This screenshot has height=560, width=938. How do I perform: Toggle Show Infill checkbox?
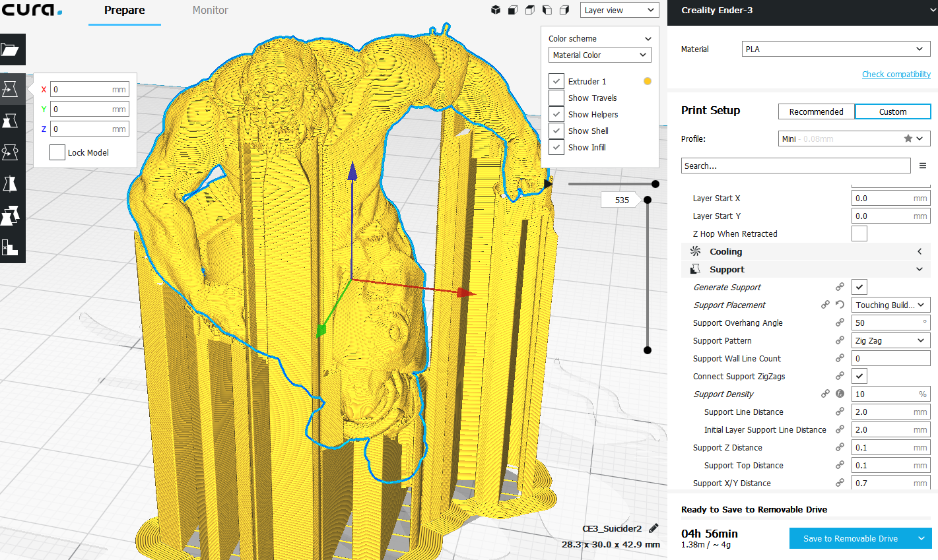(556, 147)
